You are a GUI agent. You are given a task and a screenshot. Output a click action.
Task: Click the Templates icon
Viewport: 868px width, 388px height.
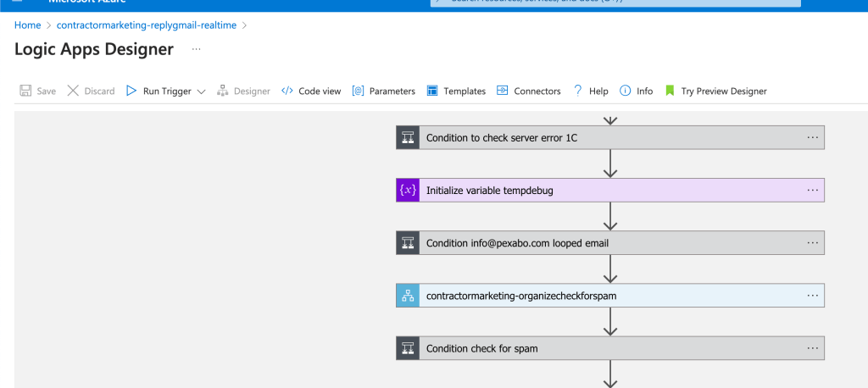[432, 91]
